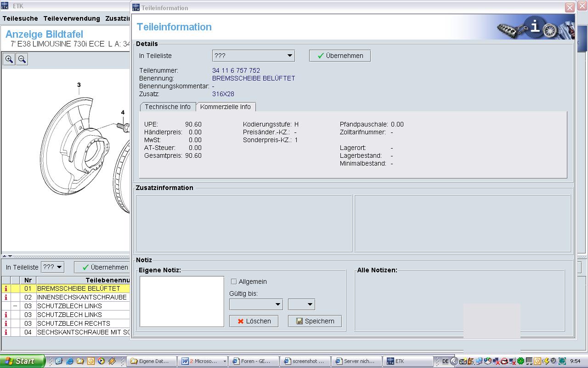Click the zoom in magnifier icon

[9, 59]
